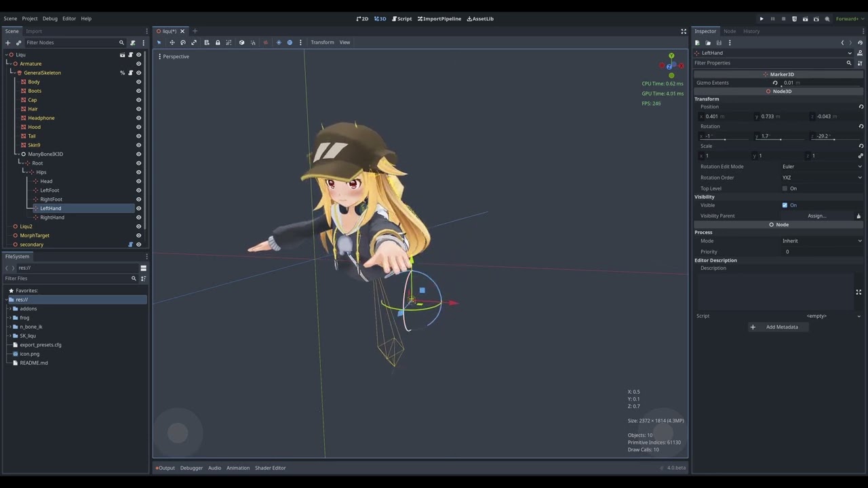868x488 pixels.
Task: Click the lock selected node icon
Action: pos(218,43)
